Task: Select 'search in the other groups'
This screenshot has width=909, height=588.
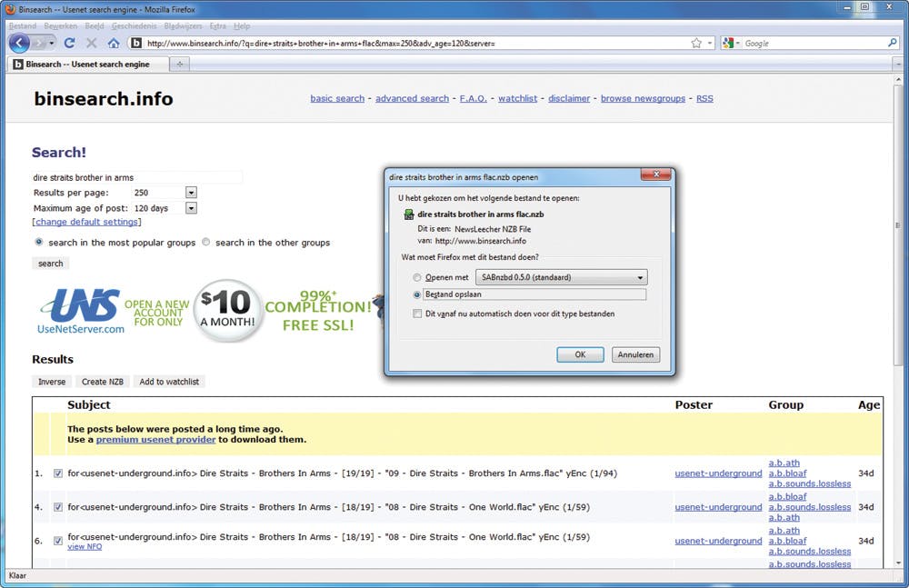Action: click(x=205, y=243)
